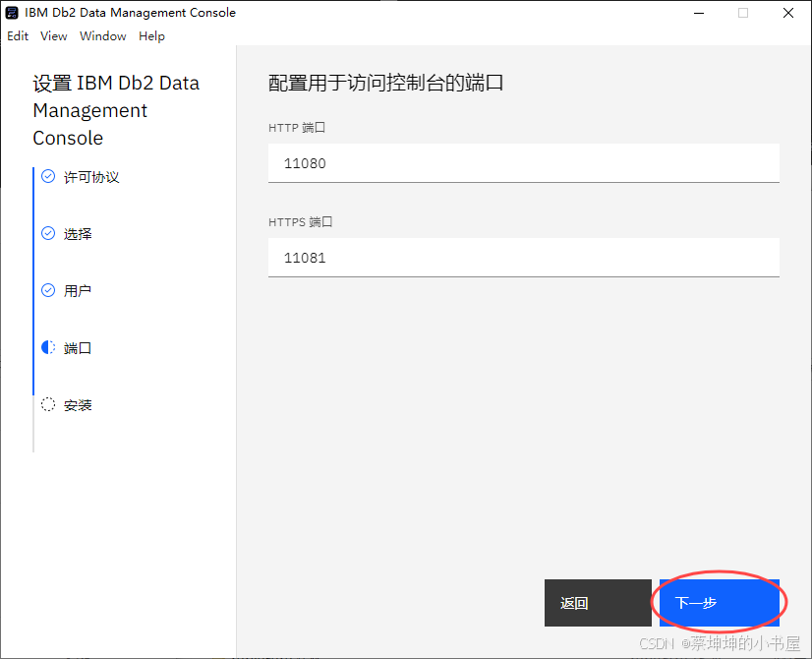
Task: Click the completed 用户 step checkmark icon
Action: point(46,290)
